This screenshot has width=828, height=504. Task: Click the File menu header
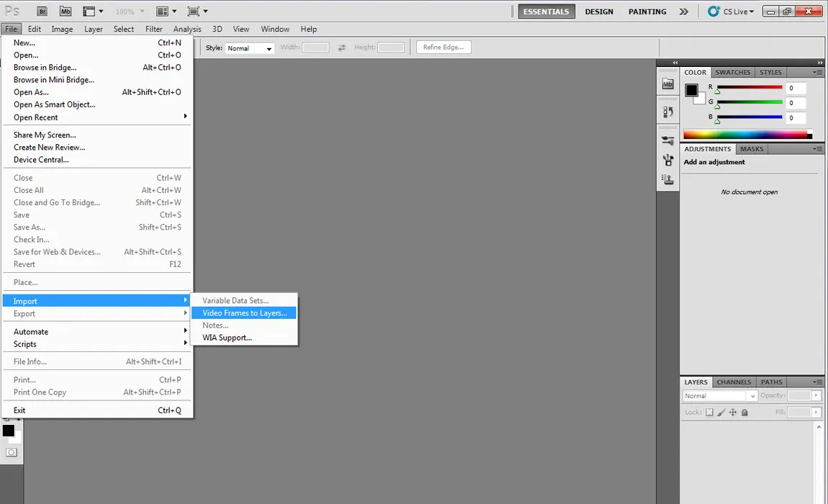pyautogui.click(x=11, y=29)
